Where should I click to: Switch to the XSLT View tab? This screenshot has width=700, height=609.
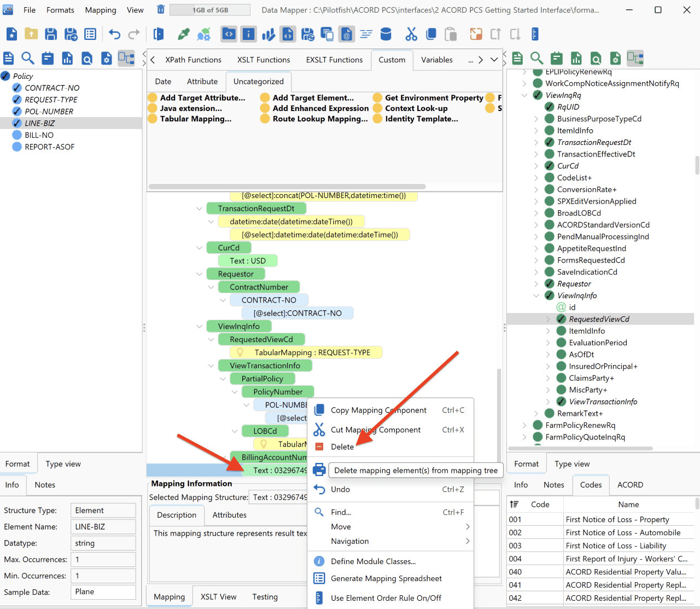click(x=219, y=597)
